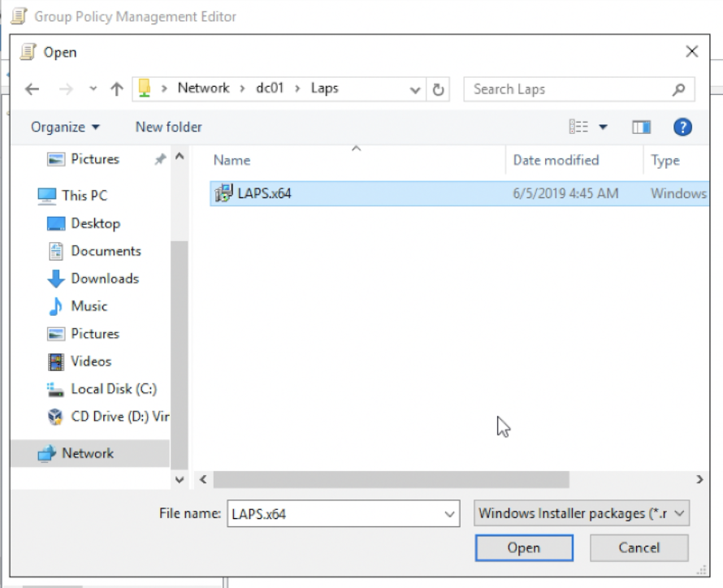
Task: Open the Organize menu
Action: pyautogui.click(x=65, y=127)
